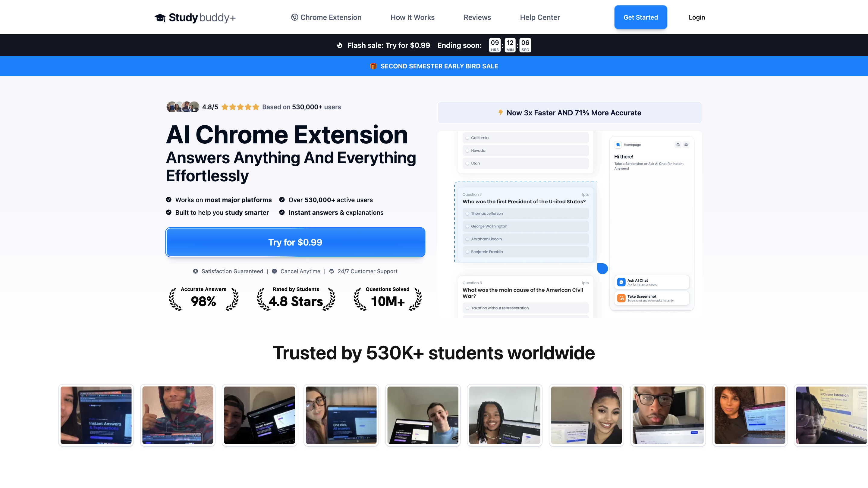Open the Reviews navigation link
868x488 pixels.
click(477, 17)
